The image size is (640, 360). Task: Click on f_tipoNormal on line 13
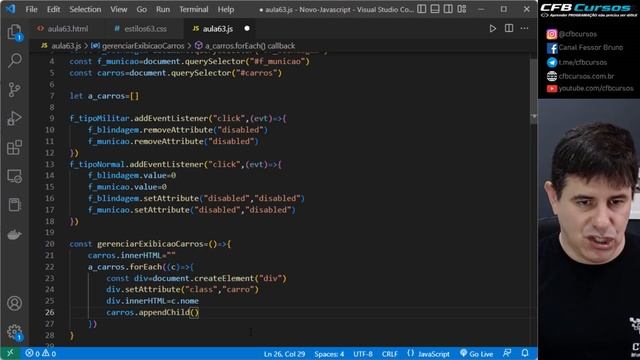pos(97,164)
